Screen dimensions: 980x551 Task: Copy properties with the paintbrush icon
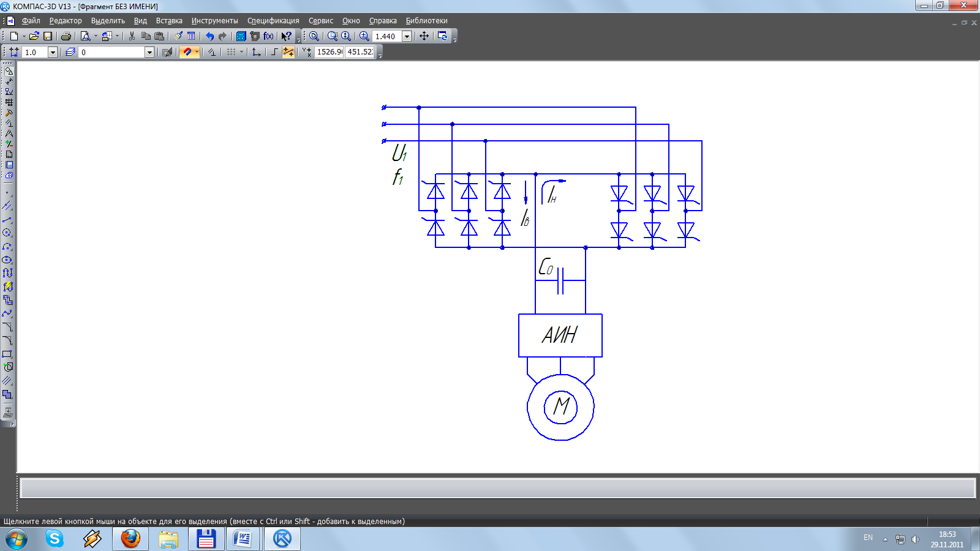click(x=178, y=36)
